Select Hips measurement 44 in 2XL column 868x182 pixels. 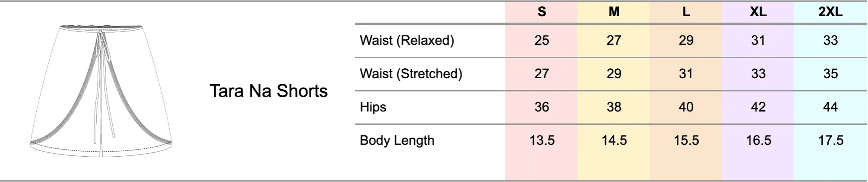coord(830,107)
